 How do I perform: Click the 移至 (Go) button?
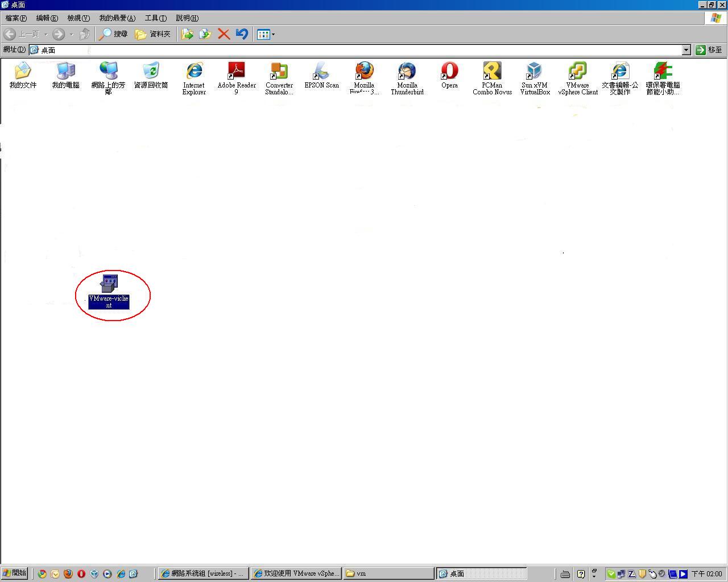[709, 50]
